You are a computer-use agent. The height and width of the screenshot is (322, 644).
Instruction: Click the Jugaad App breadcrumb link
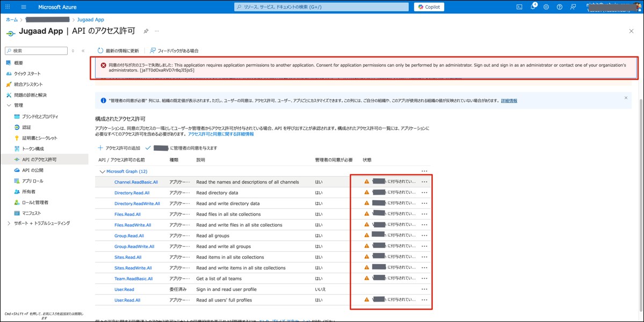(90, 20)
